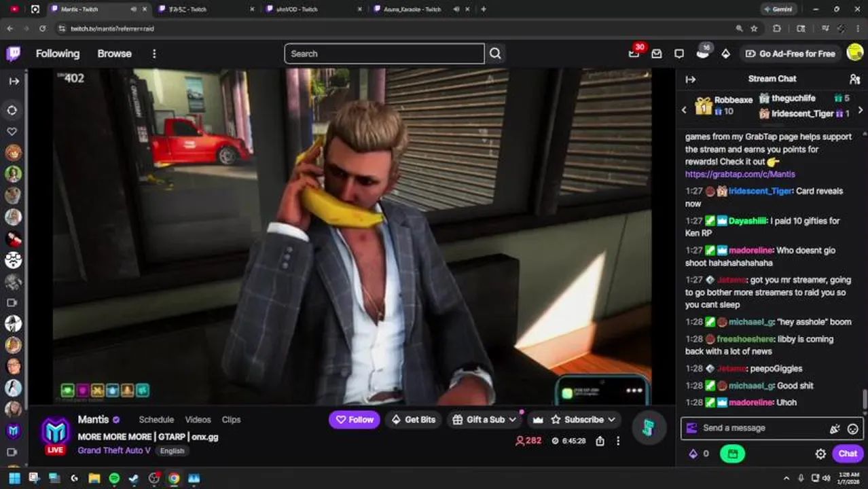Click username freeshoeshere in chat
This screenshot has width=868, height=489.
[746, 339]
